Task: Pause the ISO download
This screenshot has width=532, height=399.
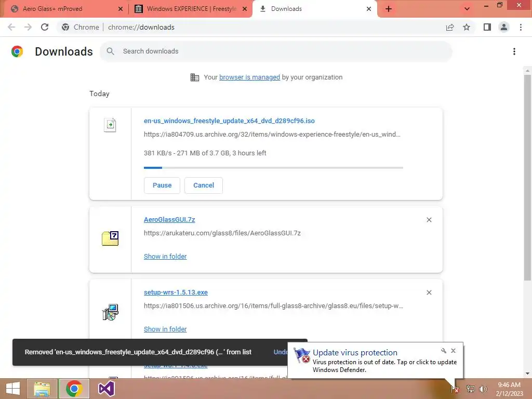Action: click(x=162, y=185)
